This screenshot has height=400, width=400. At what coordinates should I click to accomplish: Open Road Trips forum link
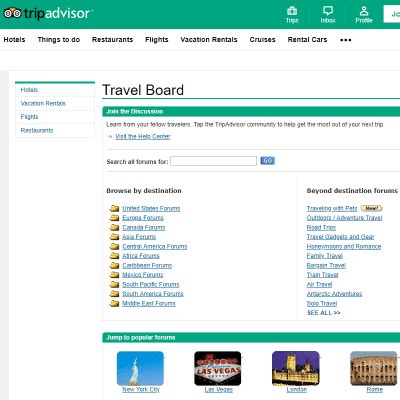coord(321,227)
